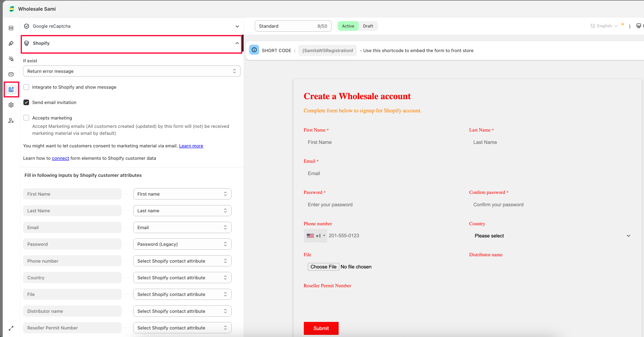The image size is (644, 337).
Task: Select the cursor-click actions sidebar icon
Action: (x=11, y=59)
